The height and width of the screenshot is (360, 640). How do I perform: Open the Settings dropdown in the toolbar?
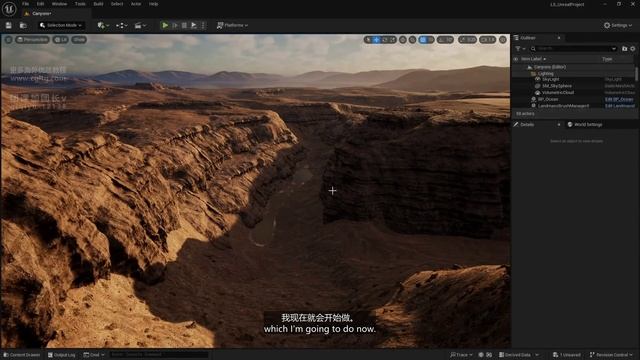click(618, 25)
